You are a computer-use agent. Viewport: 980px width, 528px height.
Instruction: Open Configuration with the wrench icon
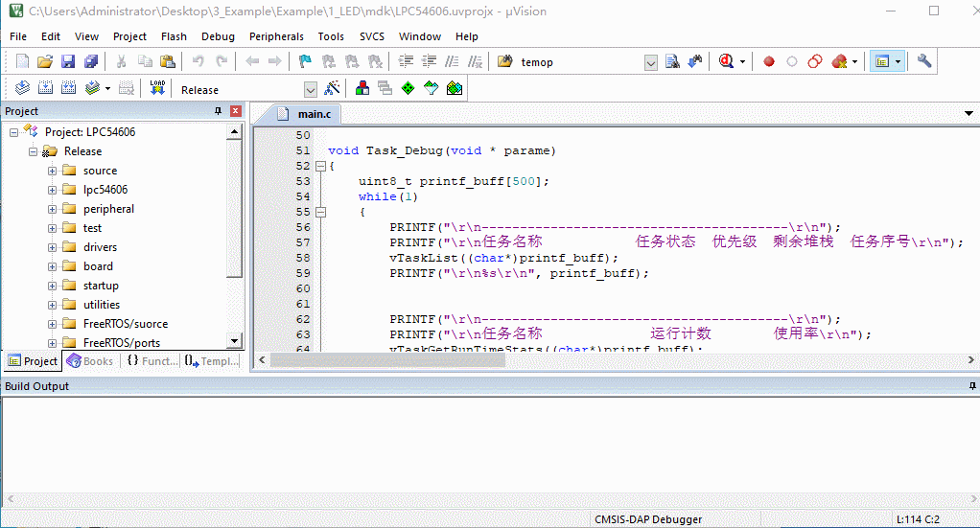click(923, 61)
